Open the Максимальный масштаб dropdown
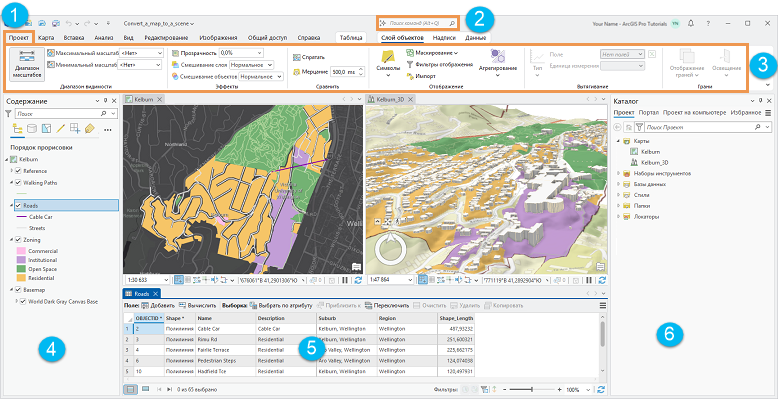778x399 pixels. [x=159, y=53]
